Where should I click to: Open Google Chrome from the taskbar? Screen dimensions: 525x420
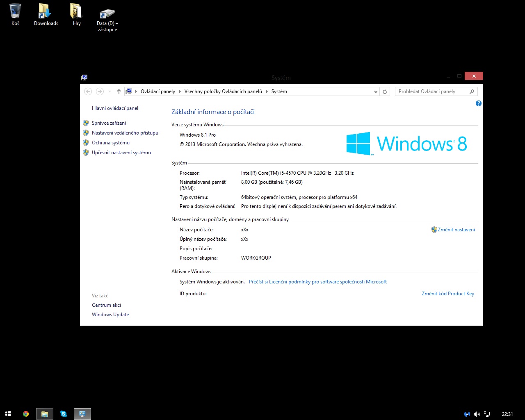(x=26, y=414)
